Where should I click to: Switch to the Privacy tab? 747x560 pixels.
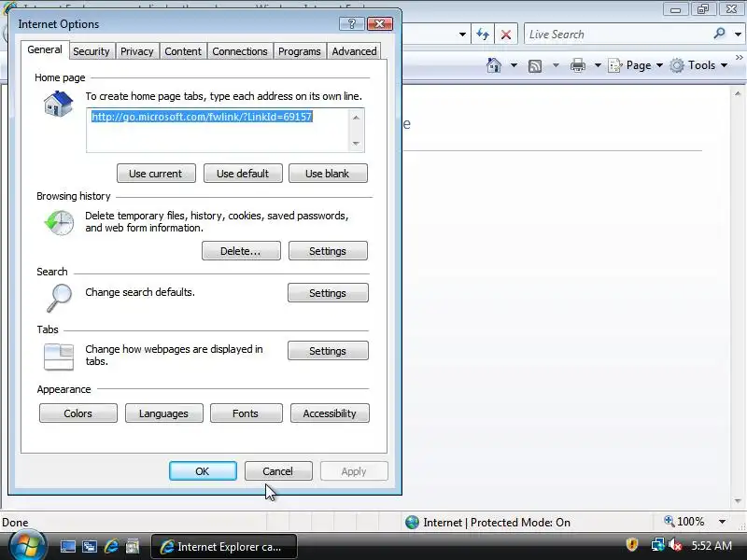pyautogui.click(x=136, y=51)
